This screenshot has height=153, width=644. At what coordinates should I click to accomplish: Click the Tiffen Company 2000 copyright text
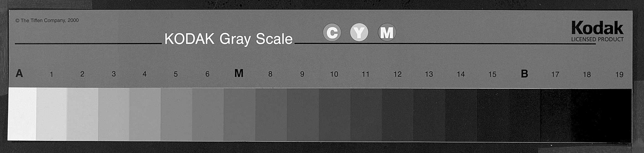pos(47,20)
